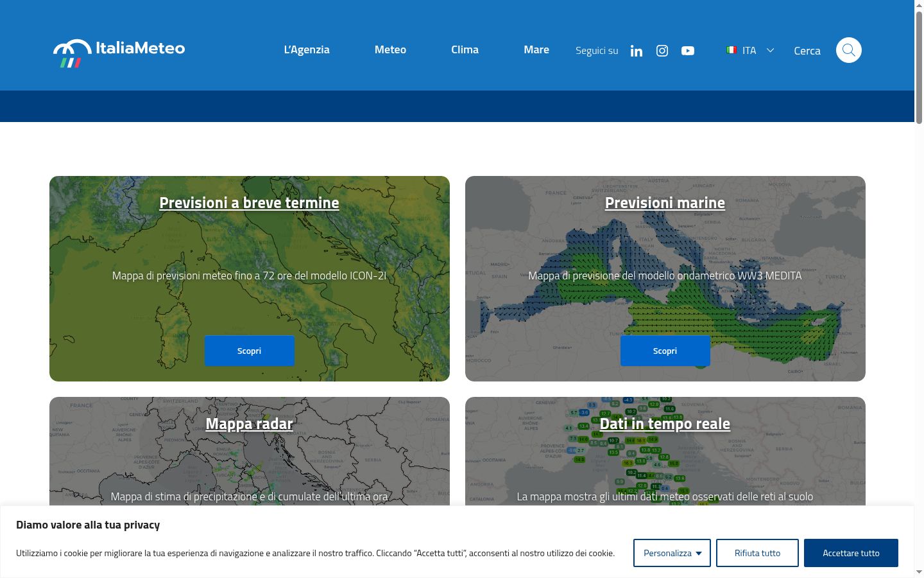Viewport: 924px width, 578px height.
Task: Click the Cerca search label
Action: (807, 51)
